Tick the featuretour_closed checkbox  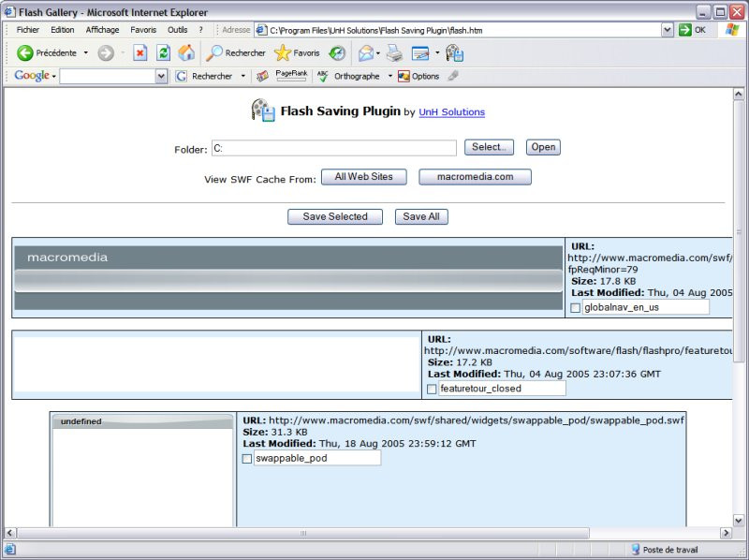coord(432,389)
